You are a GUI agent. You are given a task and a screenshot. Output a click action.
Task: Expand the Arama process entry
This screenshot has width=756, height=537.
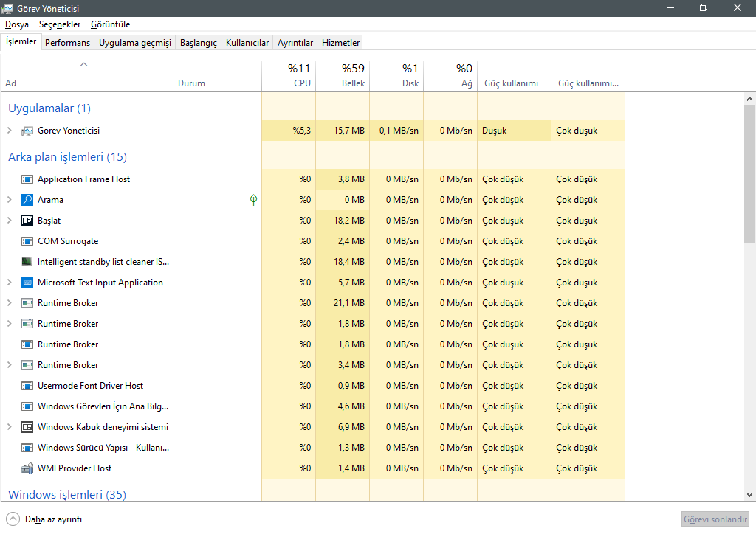pyautogui.click(x=10, y=200)
